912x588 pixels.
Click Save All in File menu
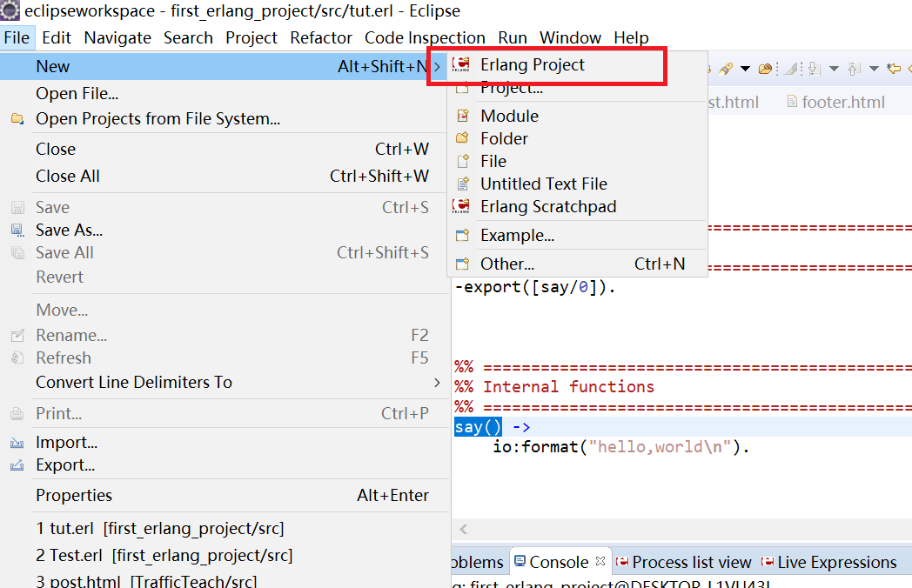225,252
